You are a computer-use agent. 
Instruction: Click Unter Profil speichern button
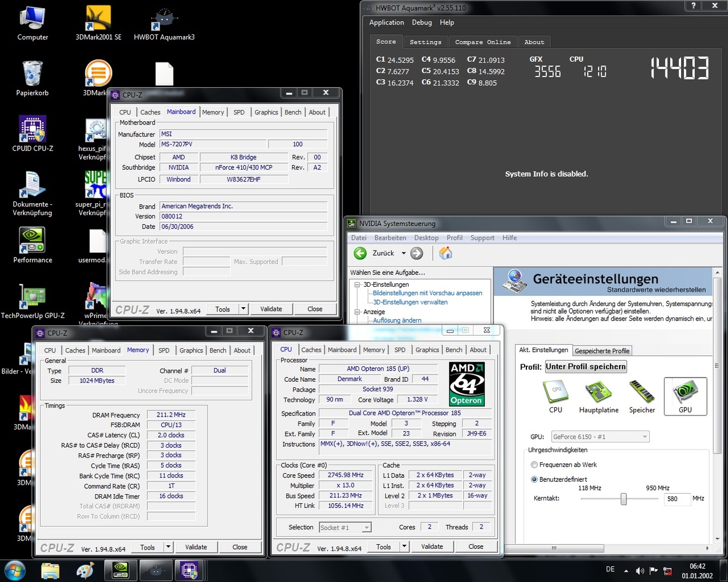[586, 366]
